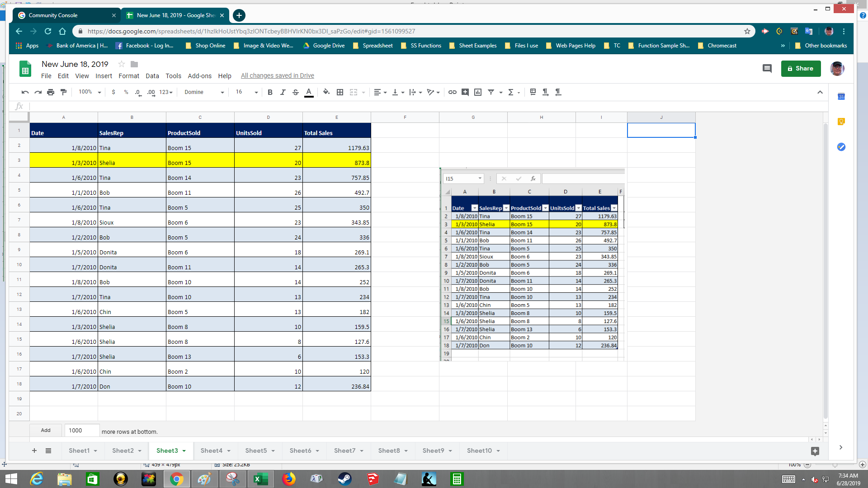The image size is (868, 488).
Task: Click the bold formatting icon
Action: 270,92
